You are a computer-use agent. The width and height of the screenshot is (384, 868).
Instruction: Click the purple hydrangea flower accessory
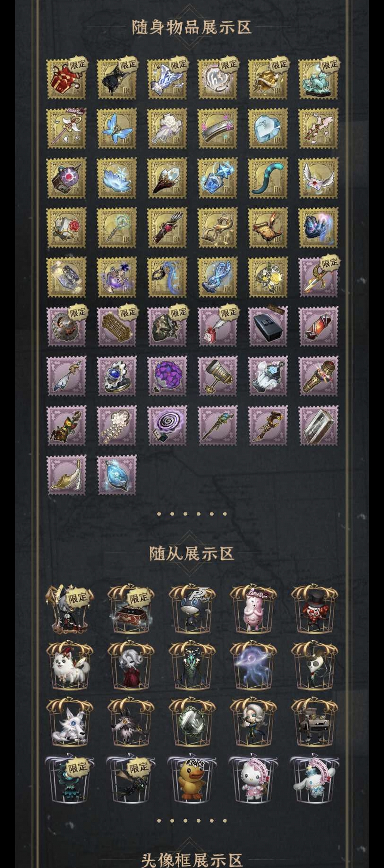167,376
